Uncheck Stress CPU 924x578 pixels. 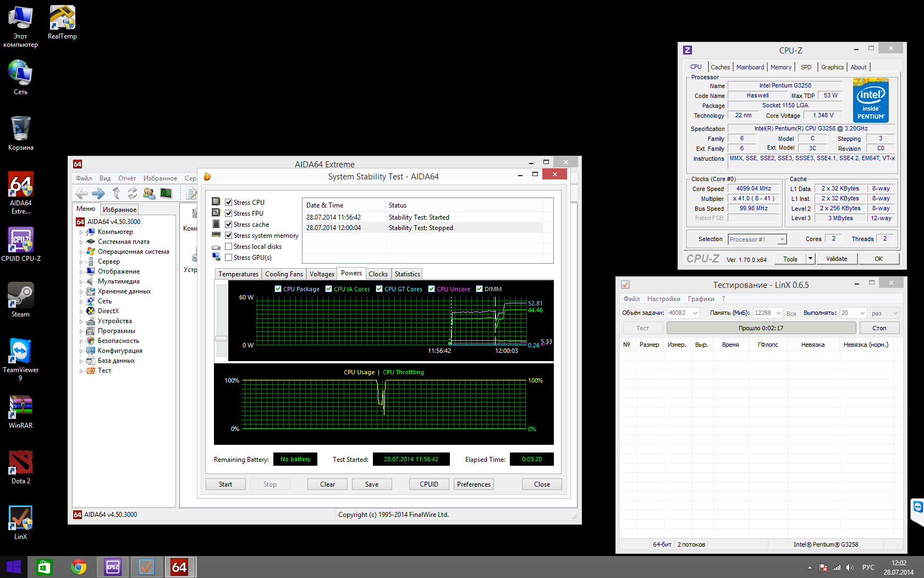click(229, 202)
